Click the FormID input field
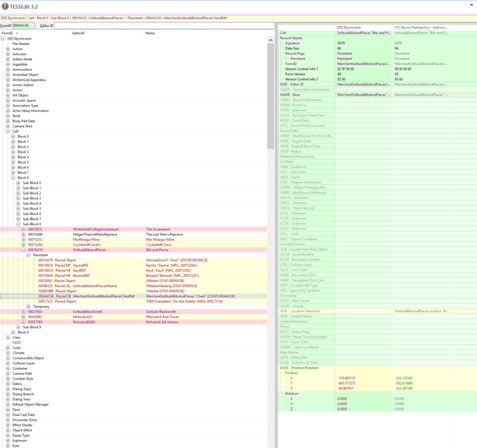 24,25
